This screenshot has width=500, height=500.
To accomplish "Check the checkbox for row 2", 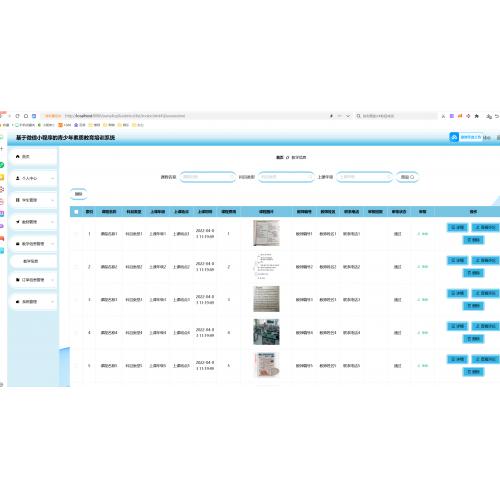I will 76,267.
